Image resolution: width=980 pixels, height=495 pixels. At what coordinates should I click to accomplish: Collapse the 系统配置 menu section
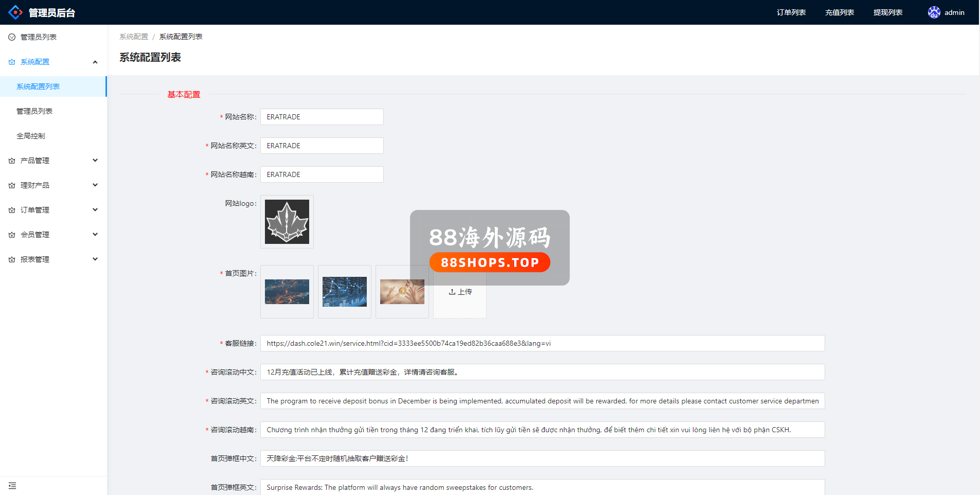pyautogui.click(x=95, y=62)
